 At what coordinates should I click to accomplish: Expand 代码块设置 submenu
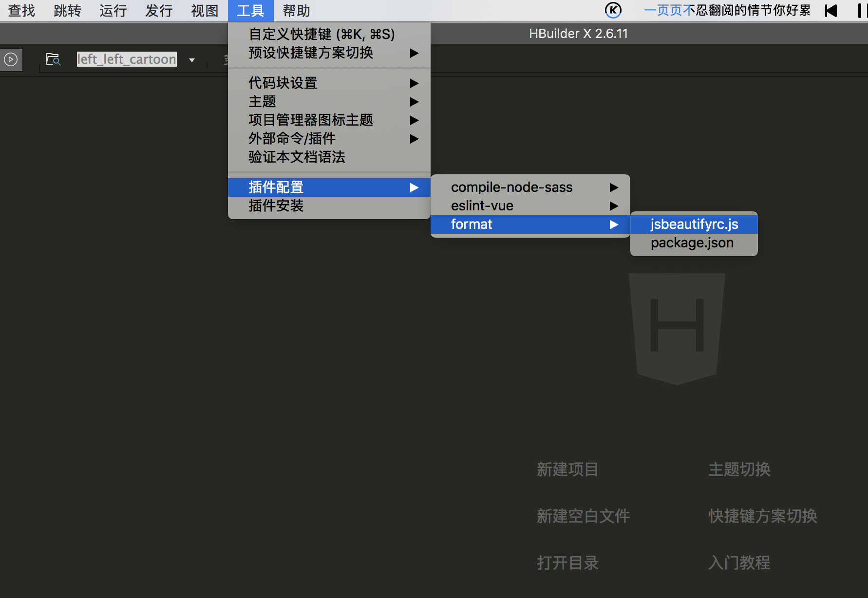(x=329, y=83)
